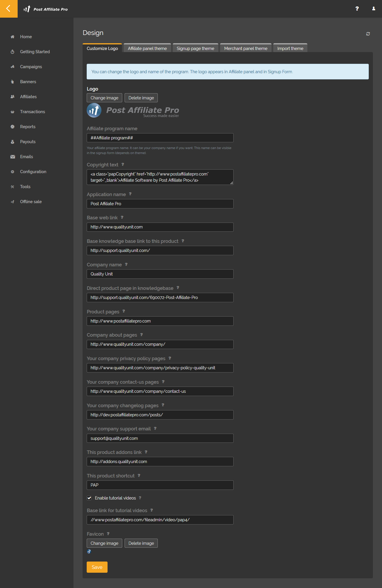This screenshot has height=588, width=382.
Task: Switch to the Affiliate panel theme tab
Action: (x=147, y=48)
